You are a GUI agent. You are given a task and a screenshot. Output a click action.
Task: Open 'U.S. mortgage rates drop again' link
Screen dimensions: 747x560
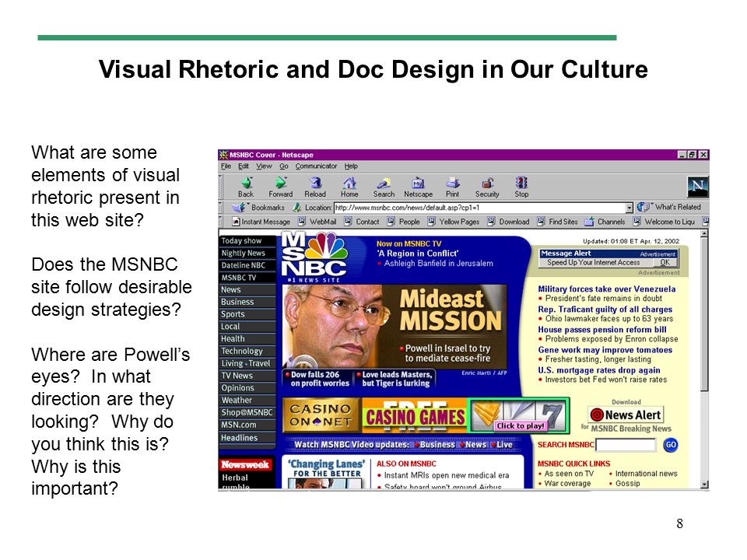(599, 370)
